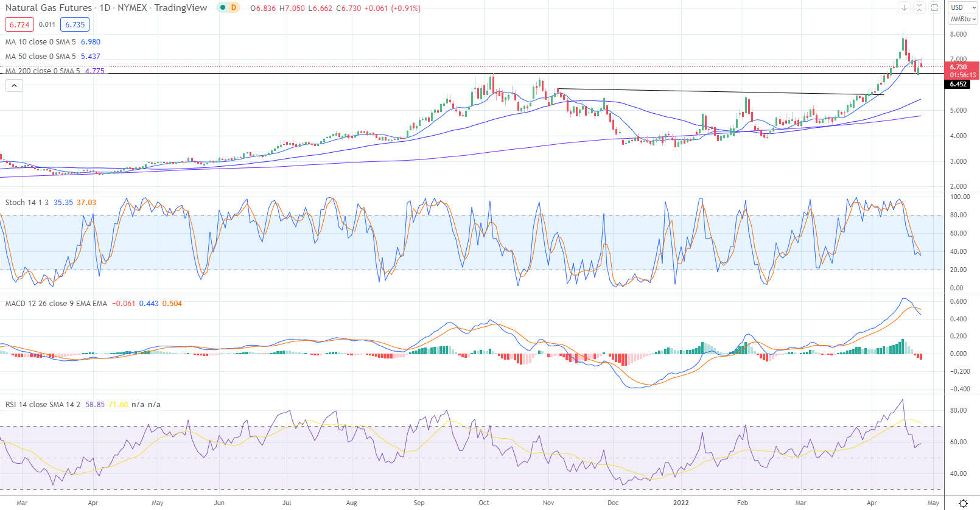Collapse the indicator legend with chevron
The height and width of the screenshot is (510, 980).
click(14, 86)
